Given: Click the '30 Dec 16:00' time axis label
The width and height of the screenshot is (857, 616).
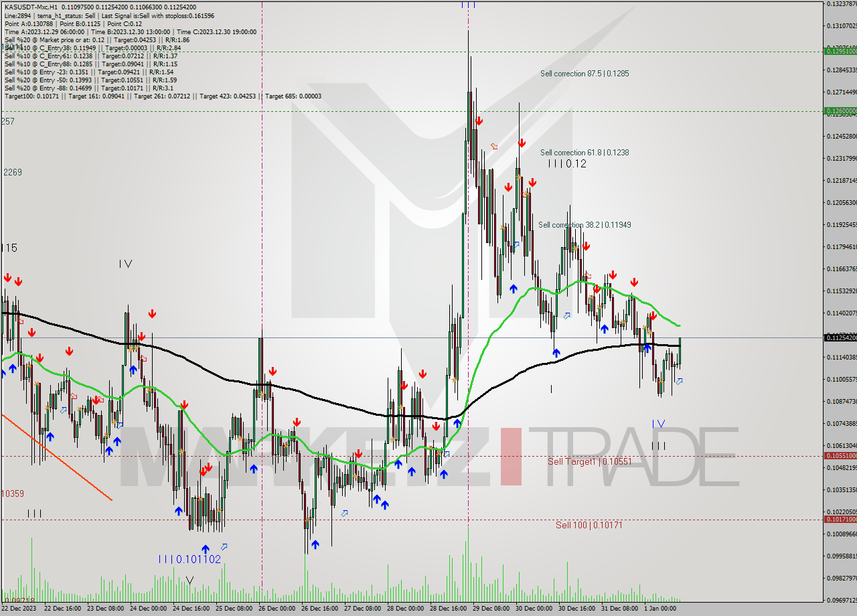Looking at the screenshot, I should coord(576,609).
